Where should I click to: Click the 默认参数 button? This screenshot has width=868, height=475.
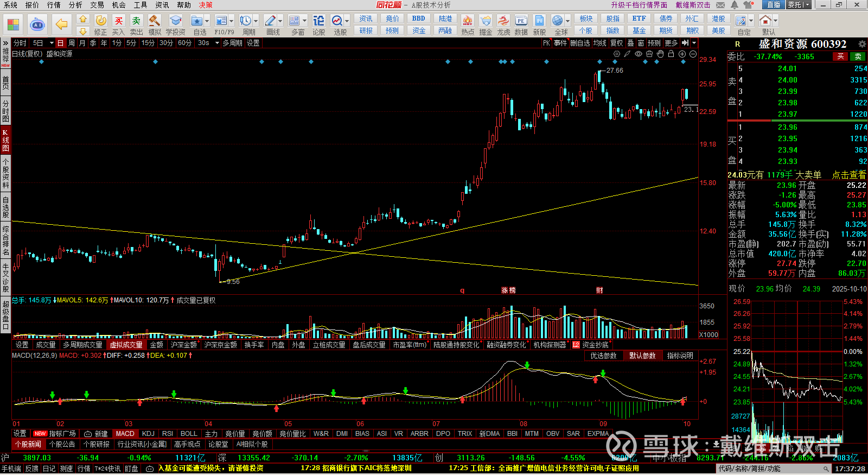(x=642, y=356)
